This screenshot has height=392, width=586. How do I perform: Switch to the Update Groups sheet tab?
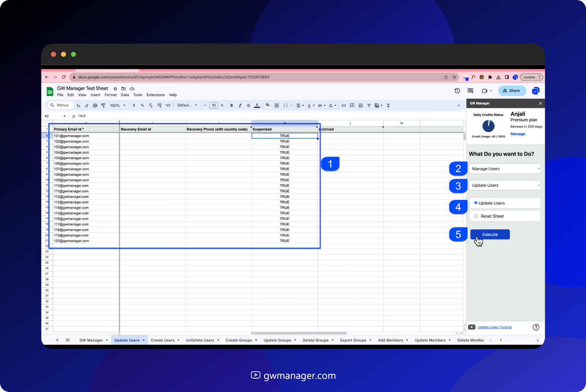tap(280, 340)
